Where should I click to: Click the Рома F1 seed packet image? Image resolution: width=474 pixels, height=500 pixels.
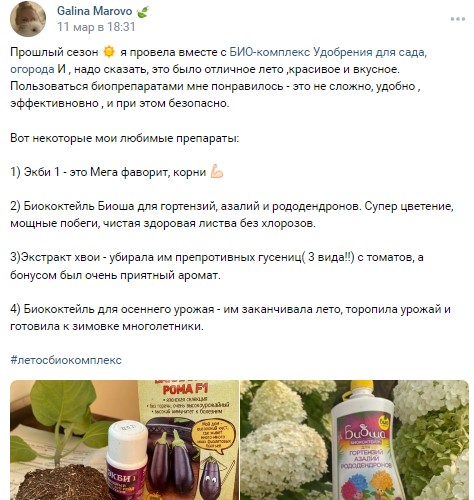(x=188, y=440)
